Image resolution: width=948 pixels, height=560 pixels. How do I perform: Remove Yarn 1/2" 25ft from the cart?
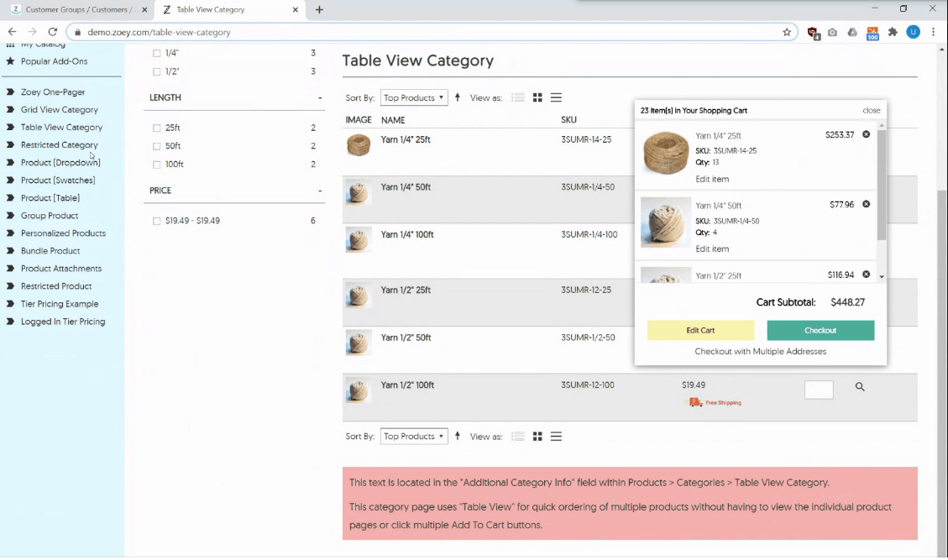click(866, 275)
